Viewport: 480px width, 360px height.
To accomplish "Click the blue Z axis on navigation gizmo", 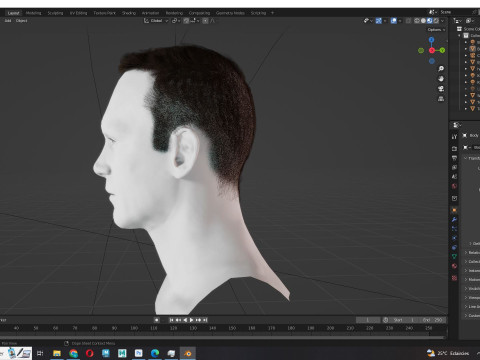I will [x=432, y=40].
